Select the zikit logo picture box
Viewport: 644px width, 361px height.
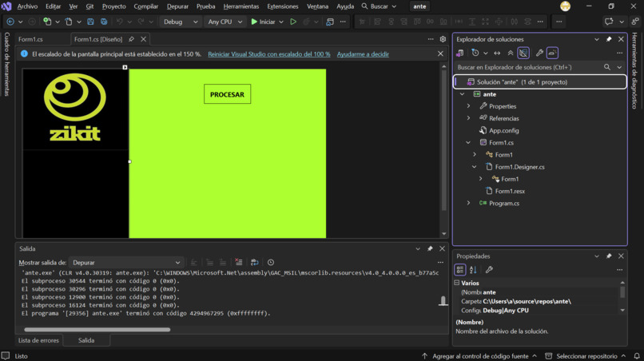click(75, 109)
